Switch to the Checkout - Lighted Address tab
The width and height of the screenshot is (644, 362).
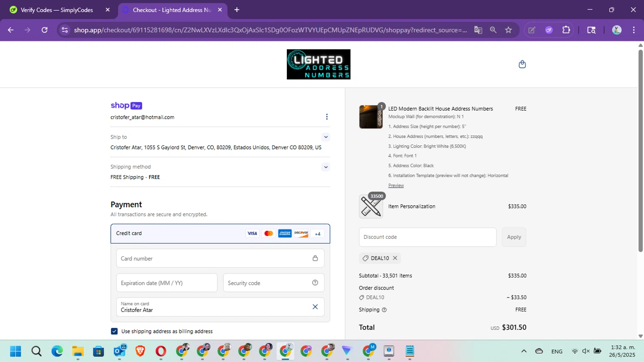(172, 10)
